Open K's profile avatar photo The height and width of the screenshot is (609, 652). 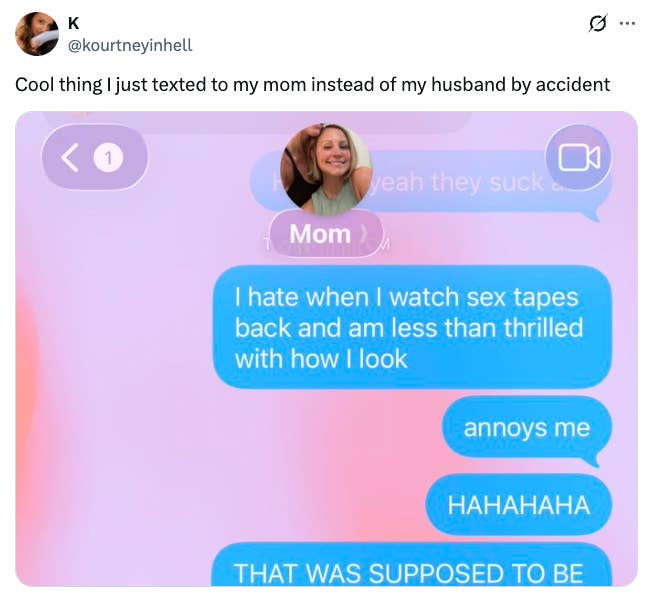pos(37,34)
